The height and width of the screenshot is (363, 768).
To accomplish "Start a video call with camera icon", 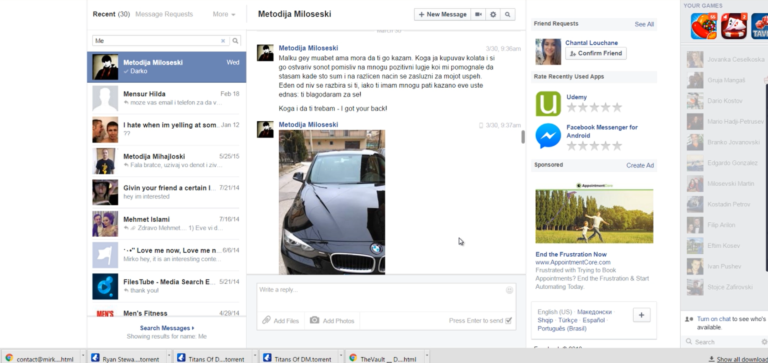I will click(478, 15).
